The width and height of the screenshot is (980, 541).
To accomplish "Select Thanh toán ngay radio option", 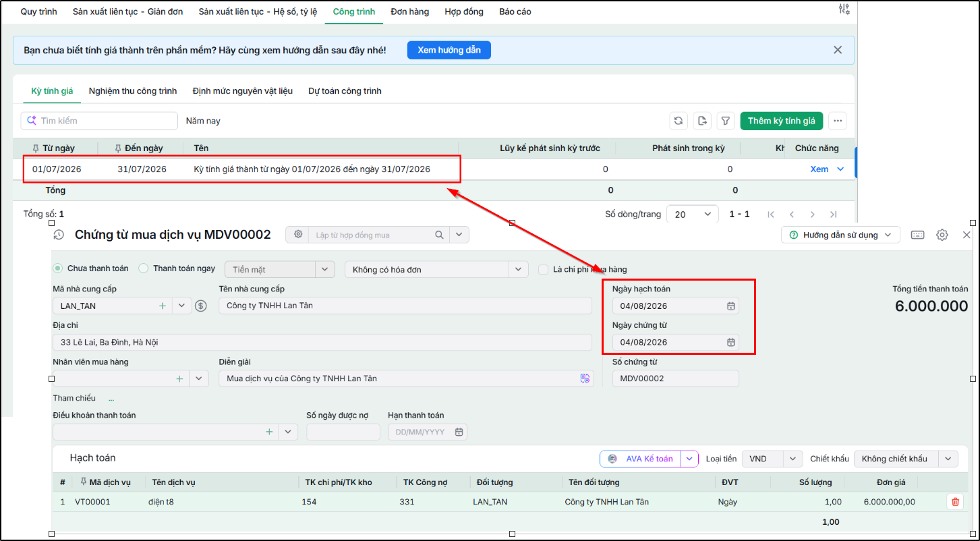I will pyautogui.click(x=144, y=268).
